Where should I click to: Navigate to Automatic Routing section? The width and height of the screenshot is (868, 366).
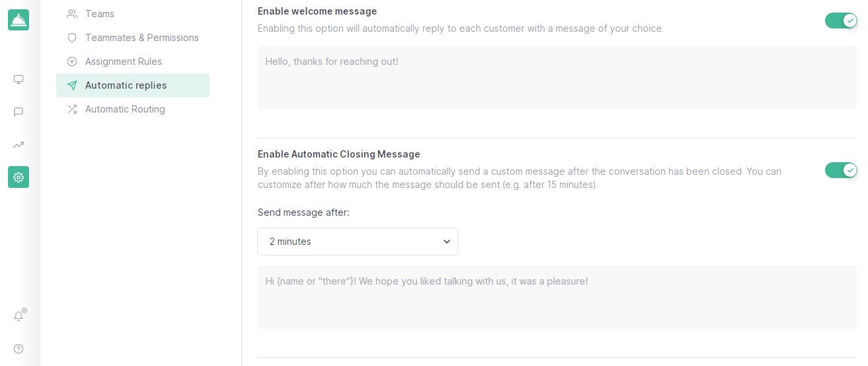click(125, 109)
